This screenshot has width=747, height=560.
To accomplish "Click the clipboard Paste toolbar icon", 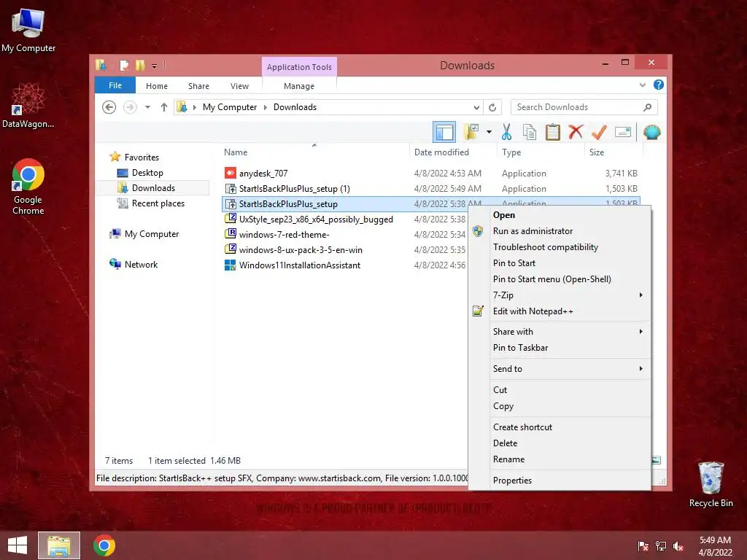I will point(553,133).
